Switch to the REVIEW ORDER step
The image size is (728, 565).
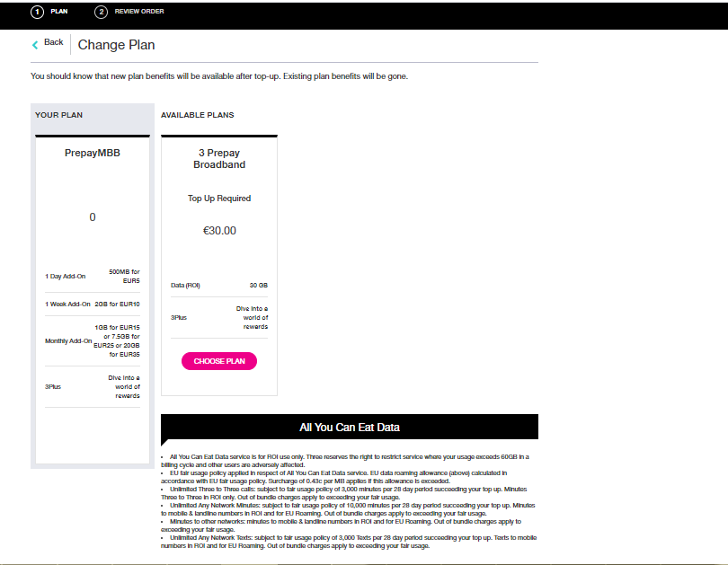point(138,12)
